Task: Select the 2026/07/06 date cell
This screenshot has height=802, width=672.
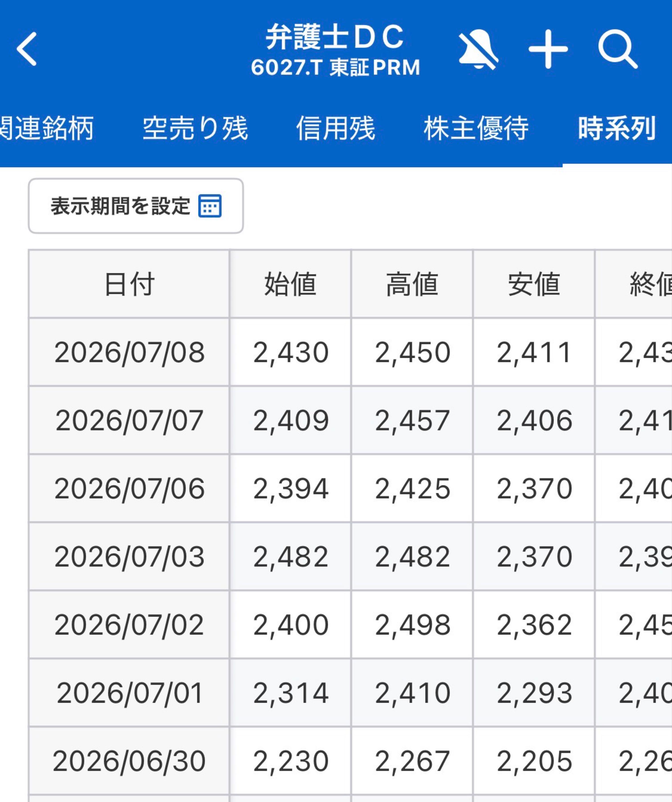Action: (129, 489)
